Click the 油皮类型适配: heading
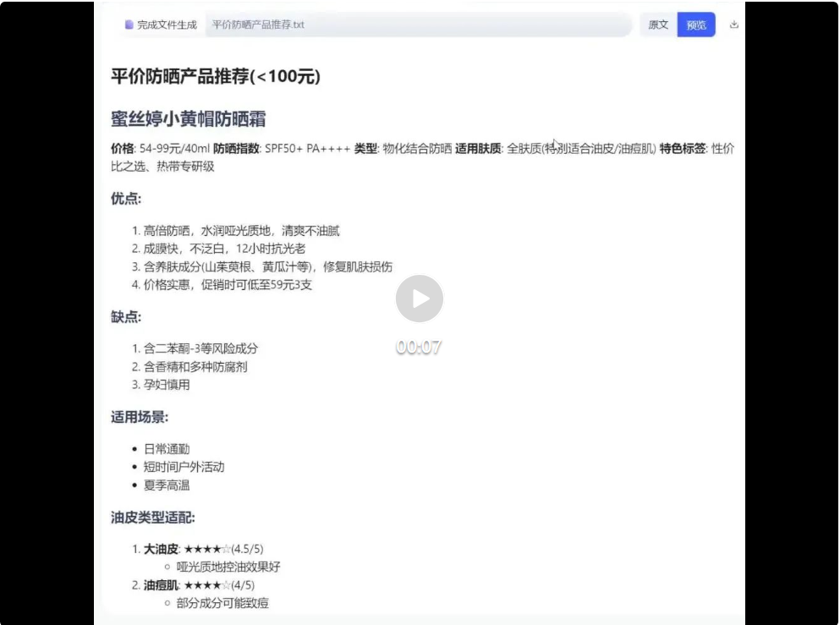This screenshot has width=840, height=625. 152,518
